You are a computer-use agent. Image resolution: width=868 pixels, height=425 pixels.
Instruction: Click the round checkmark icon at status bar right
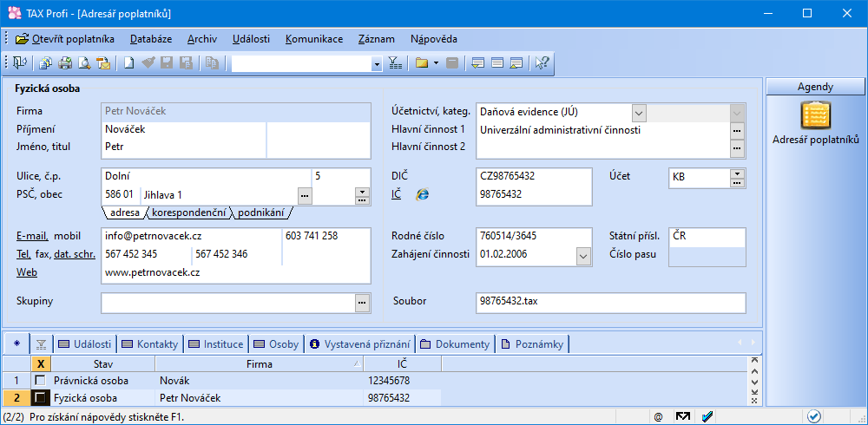pos(814,416)
